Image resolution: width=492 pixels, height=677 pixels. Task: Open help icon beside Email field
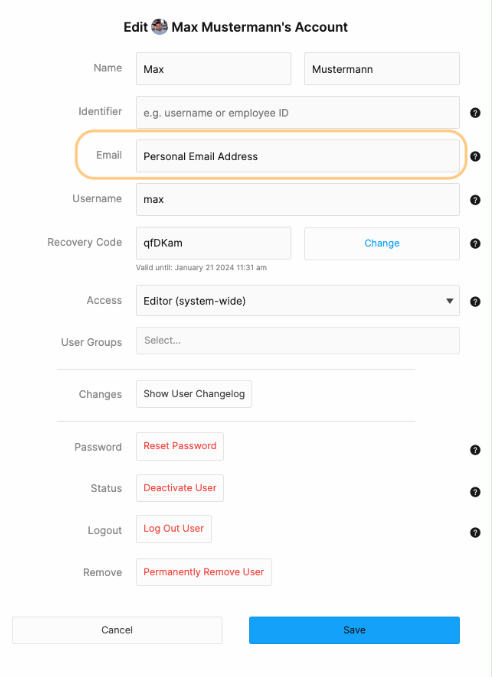click(x=475, y=156)
